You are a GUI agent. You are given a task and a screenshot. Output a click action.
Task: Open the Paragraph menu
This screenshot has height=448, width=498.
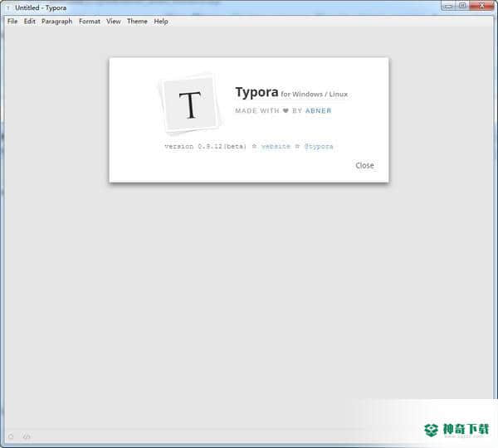[56, 22]
